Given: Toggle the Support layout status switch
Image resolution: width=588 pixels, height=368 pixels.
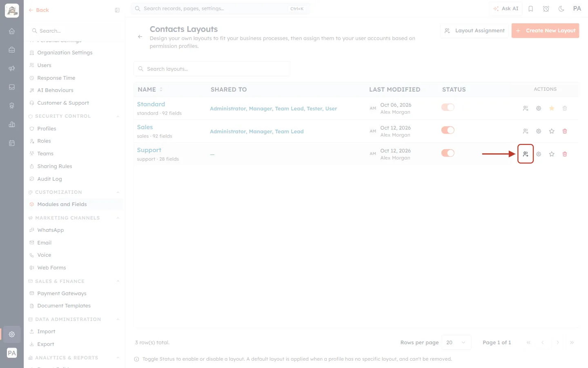Looking at the screenshot, I should [448, 153].
